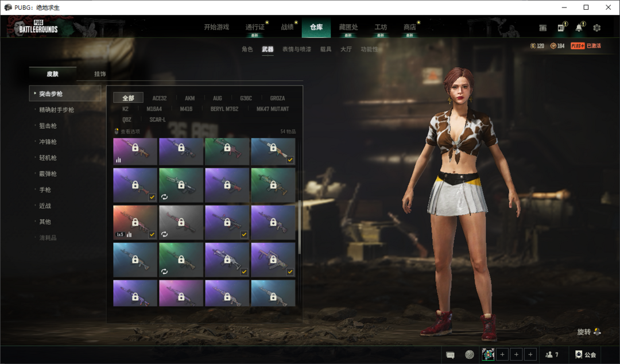Click the G-Coin currency icon showing 120
The width and height of the screenshot is (620, 364).
tap(533, 46)
